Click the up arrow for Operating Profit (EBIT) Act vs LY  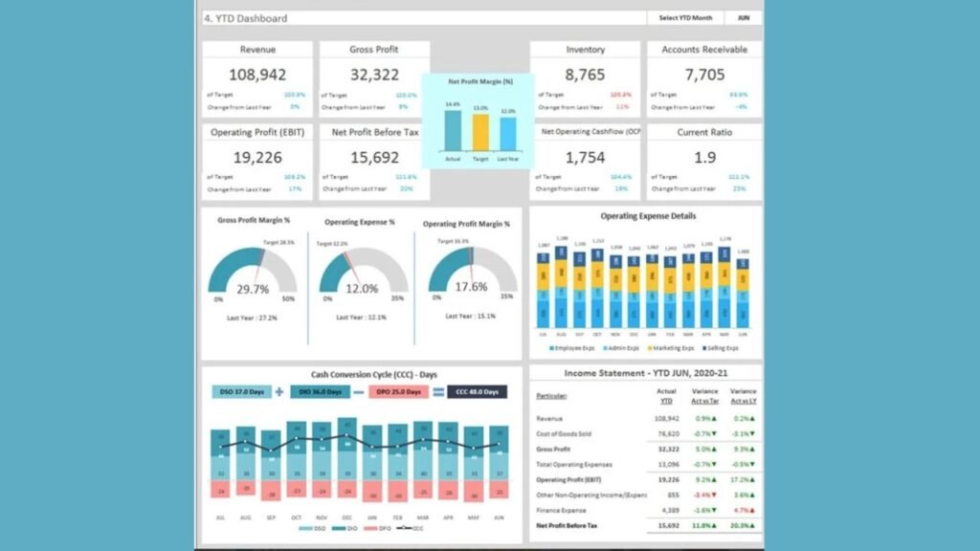752,480
